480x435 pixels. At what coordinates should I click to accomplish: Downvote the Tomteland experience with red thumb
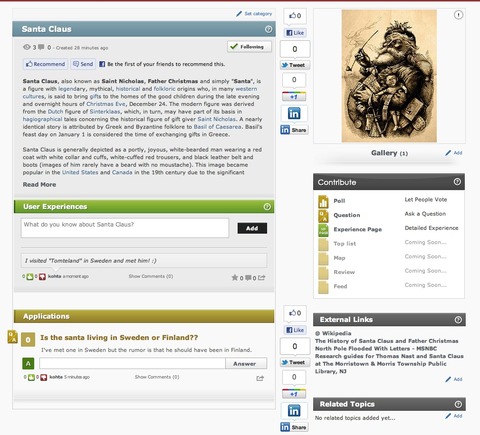pyautogui.click(x=42, y=277)
